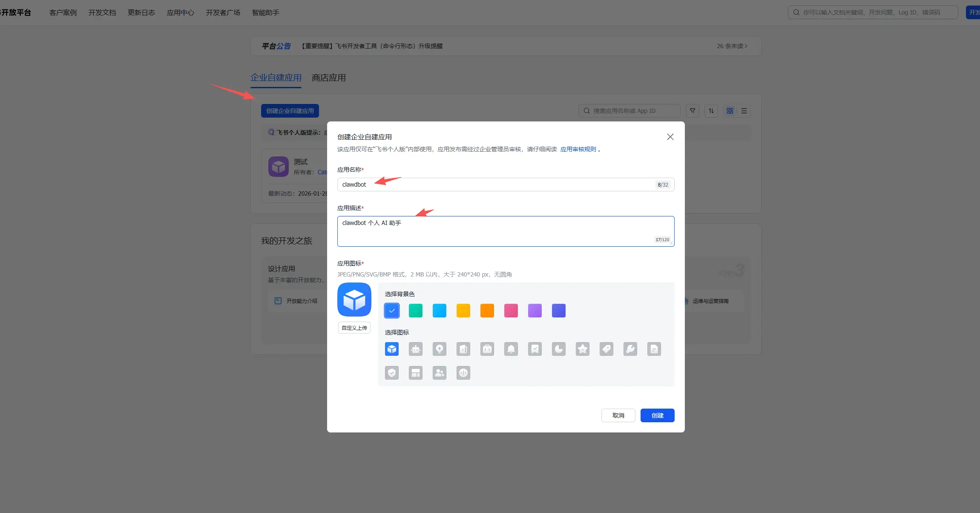Screen dimensions: 980x513
Task: Select the green background color
Action: click(416, 311)
